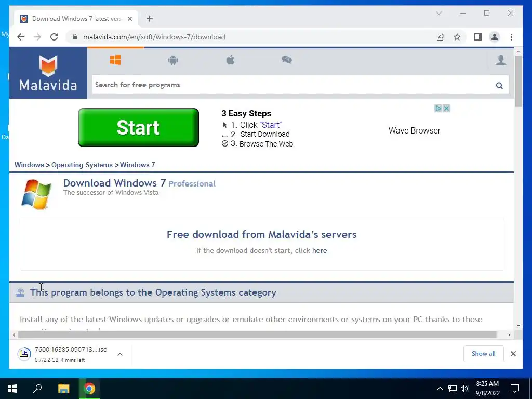Click the scroll down arrow
The width and height of the screenshot is (532, 399).
tap(518, 326)
